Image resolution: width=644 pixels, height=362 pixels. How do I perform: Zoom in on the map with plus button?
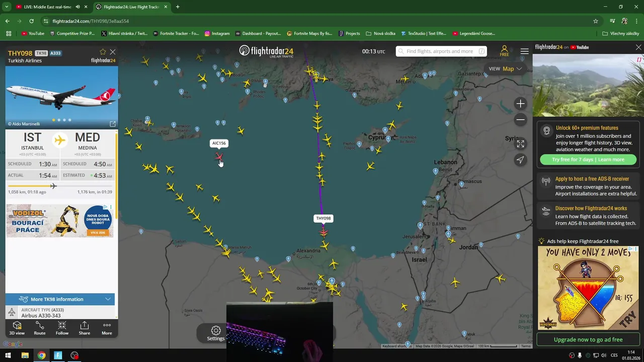pos(520,104)
